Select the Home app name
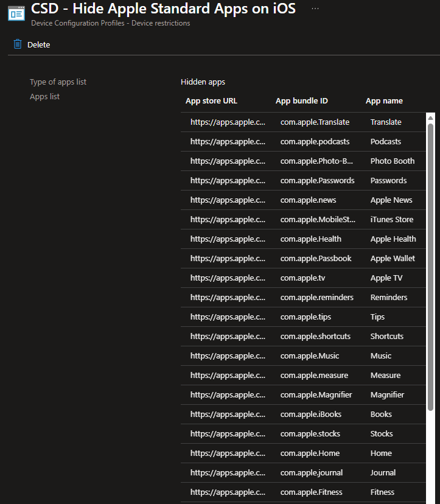The width and height of the screenshot is (440, 504). (381, 453)
